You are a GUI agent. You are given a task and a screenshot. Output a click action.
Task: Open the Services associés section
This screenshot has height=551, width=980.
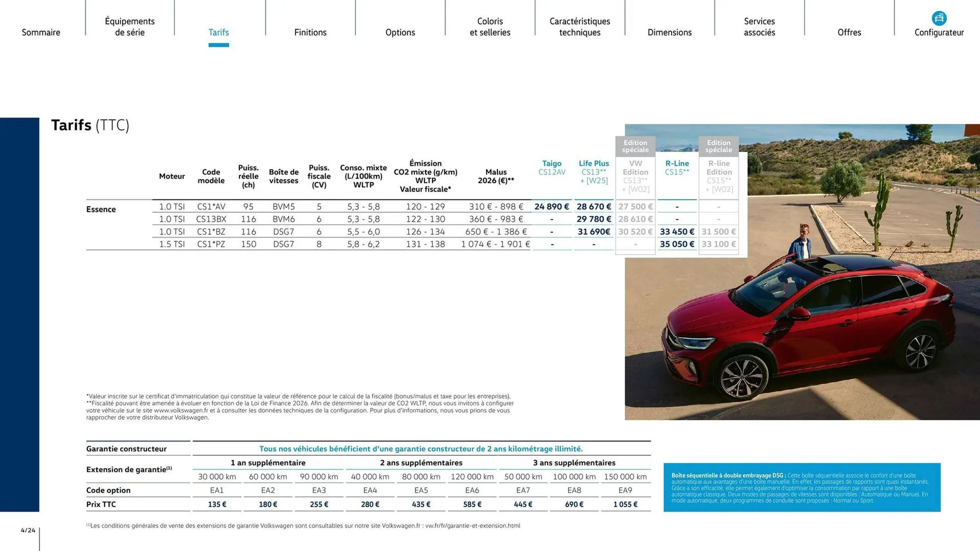pyautogui.click(x=759, y=27)
